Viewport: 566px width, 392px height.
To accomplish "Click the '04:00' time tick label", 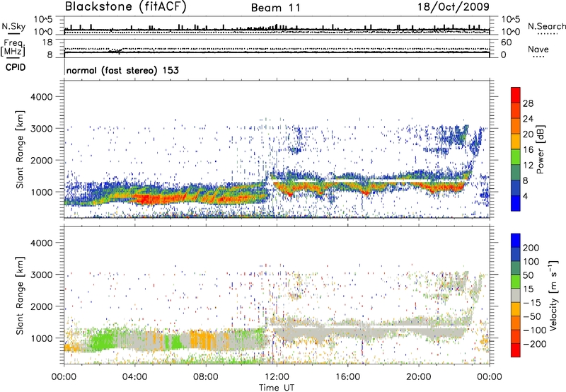I will [x=135, y=377].
